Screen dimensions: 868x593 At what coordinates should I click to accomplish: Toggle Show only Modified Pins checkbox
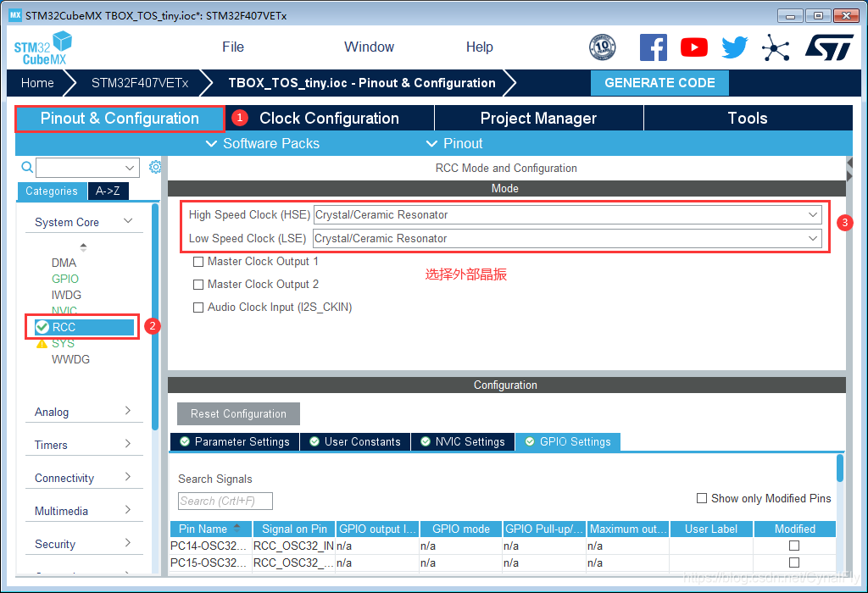tap(701, 498)
